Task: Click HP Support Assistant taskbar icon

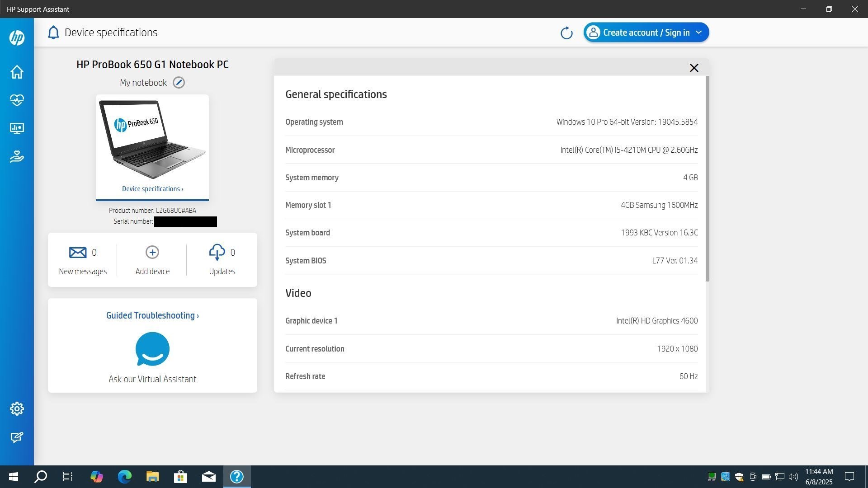Action: [x=237, y=477]
